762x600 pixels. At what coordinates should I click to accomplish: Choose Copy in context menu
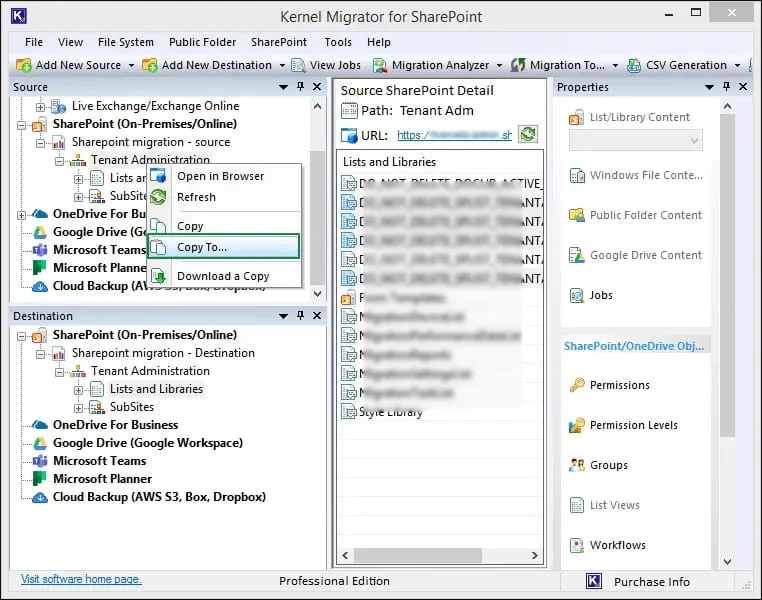click(x=224, y=225)
